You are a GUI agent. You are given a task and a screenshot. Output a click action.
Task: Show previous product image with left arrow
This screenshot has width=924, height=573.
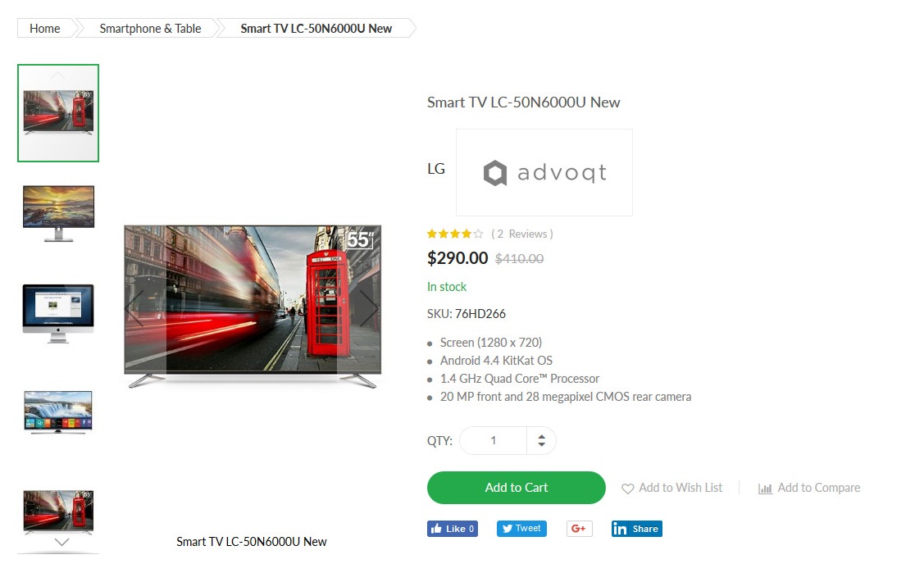coord(134,307)
